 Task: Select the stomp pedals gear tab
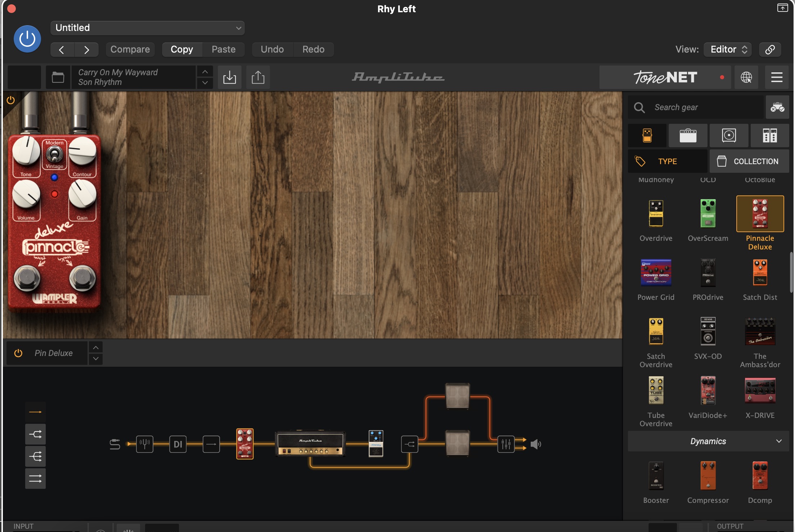click(x=647, y=135)
